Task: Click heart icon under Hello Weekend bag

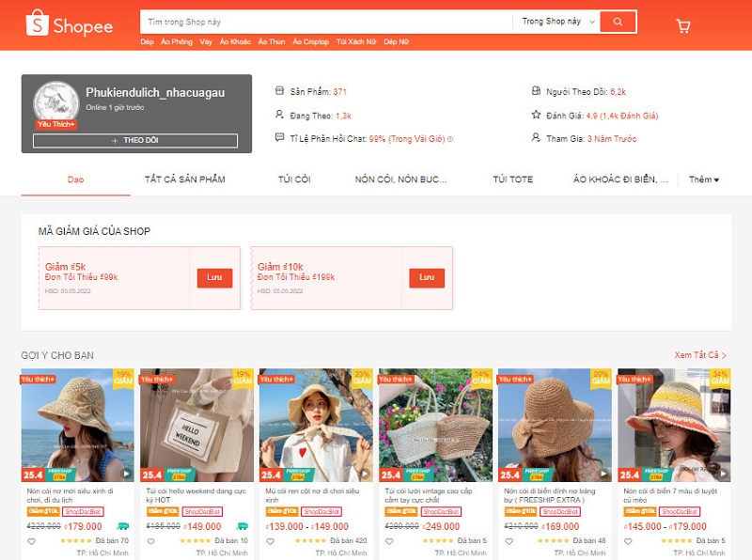Action: 150,541
